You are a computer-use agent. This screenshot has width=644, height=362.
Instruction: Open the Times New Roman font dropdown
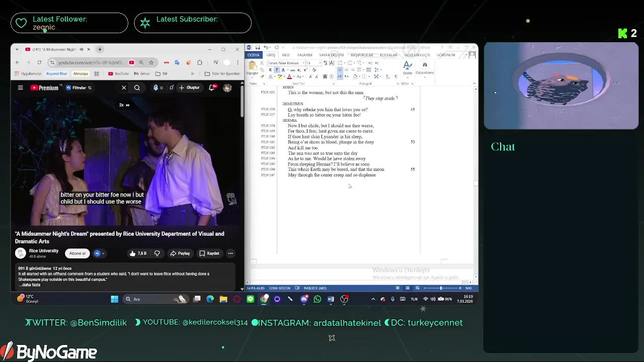point(303,63)
